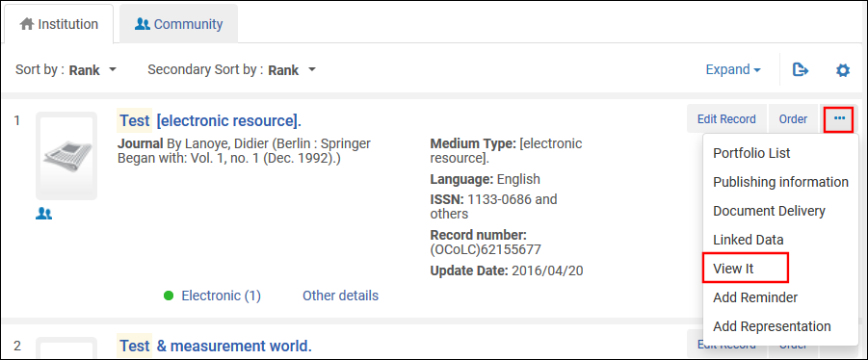Click community people icon under journal thumbnail
The width and height of the screenshot is (868, 360).
[x=43, y=214]
